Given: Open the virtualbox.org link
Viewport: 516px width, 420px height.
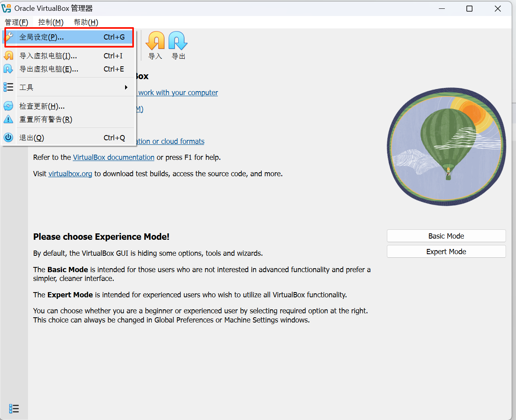Looking at the screenshot, I should point(70,174).
